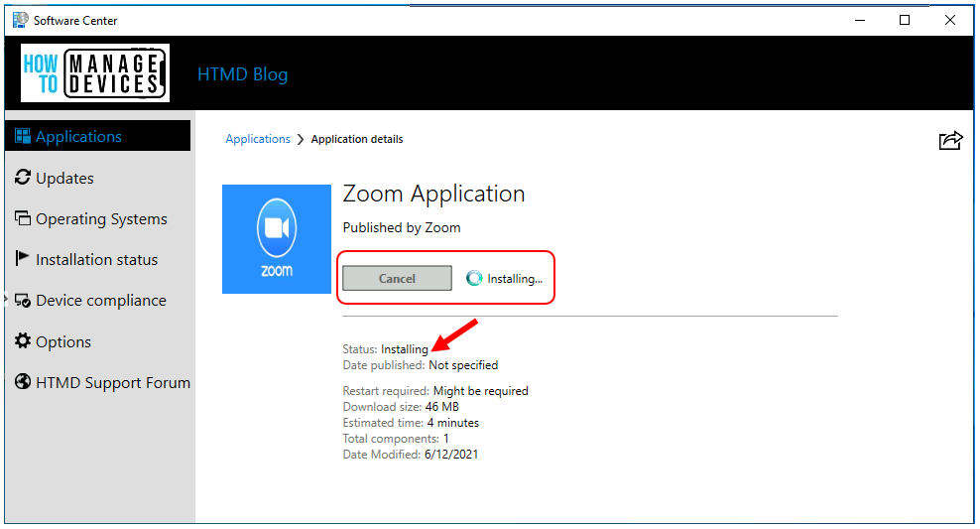Open Installation status section
The height and width of the screenshot is (529, 980).
coord(97,259)
